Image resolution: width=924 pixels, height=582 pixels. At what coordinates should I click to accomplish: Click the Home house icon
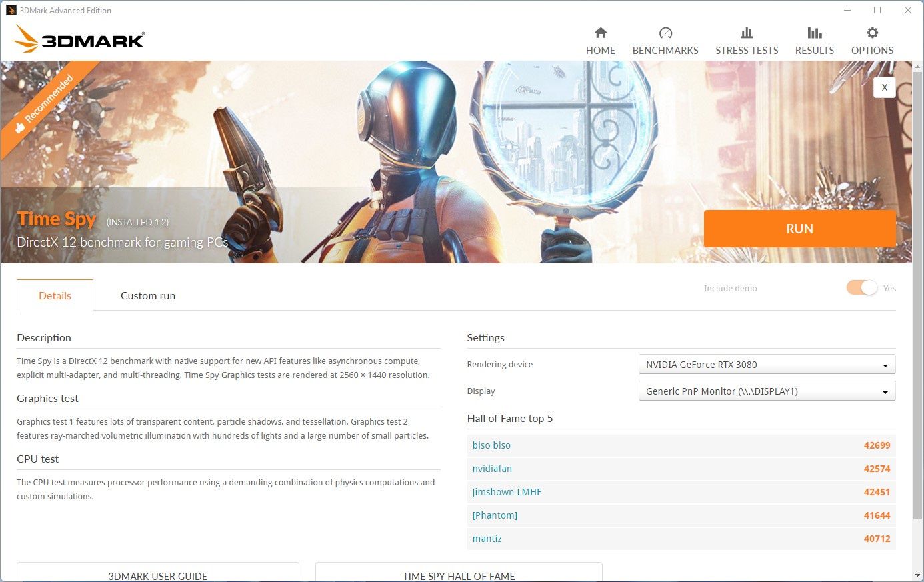click(x=601, y=33)
